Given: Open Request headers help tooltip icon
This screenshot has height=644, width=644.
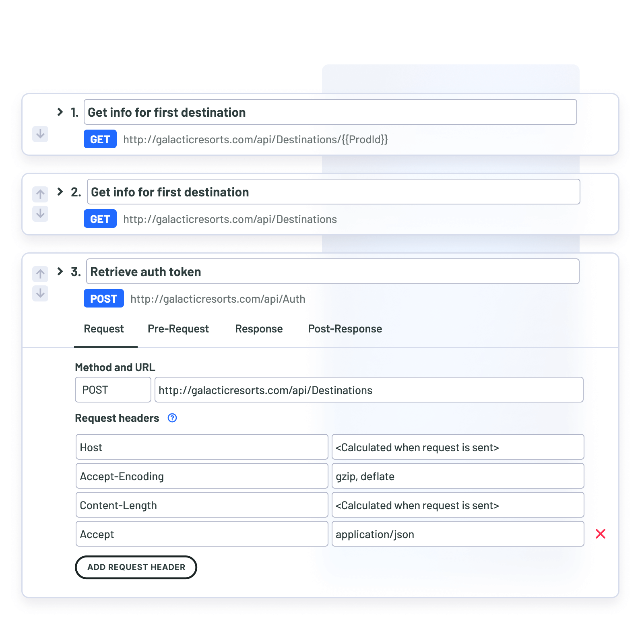Looking at the screenshot, I should (x=172, y=418).
